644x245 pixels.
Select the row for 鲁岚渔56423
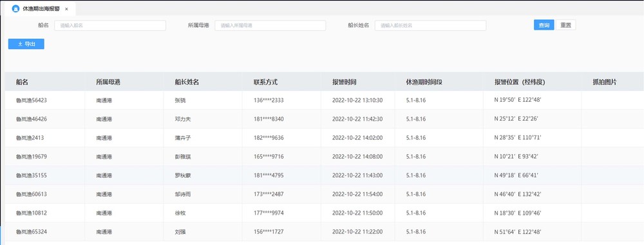pos(325,101)
